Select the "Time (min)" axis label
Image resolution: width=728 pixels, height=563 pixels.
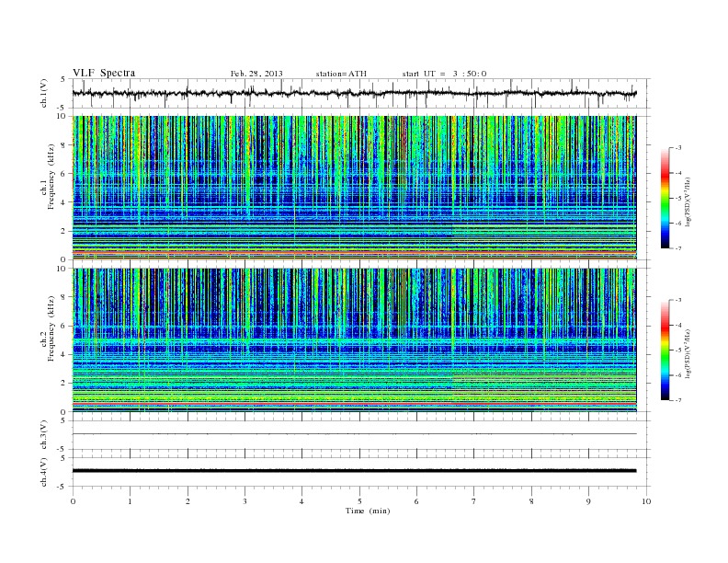(368, 511)
